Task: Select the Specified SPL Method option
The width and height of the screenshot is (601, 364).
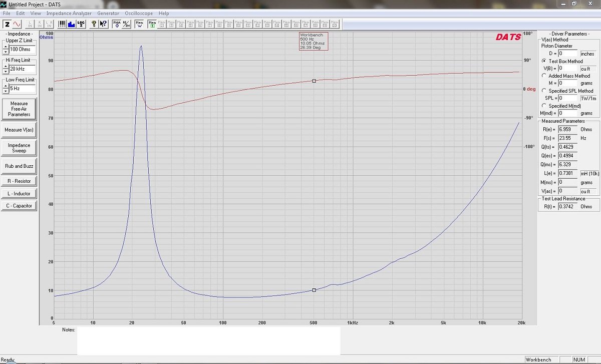Action: tap(544, 91)
